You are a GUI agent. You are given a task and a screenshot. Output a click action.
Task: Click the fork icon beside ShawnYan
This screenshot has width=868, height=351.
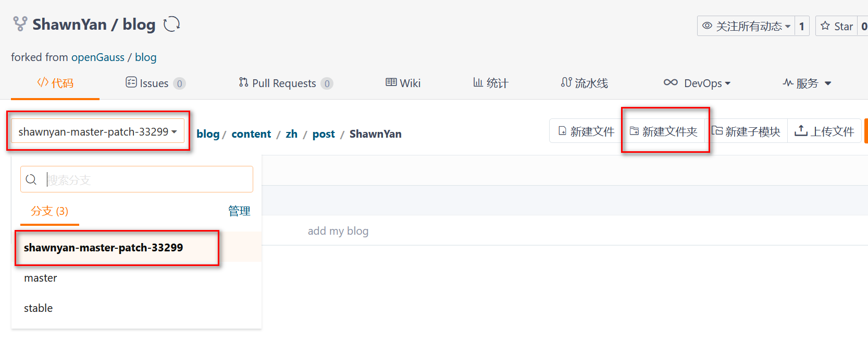(20, 24)
